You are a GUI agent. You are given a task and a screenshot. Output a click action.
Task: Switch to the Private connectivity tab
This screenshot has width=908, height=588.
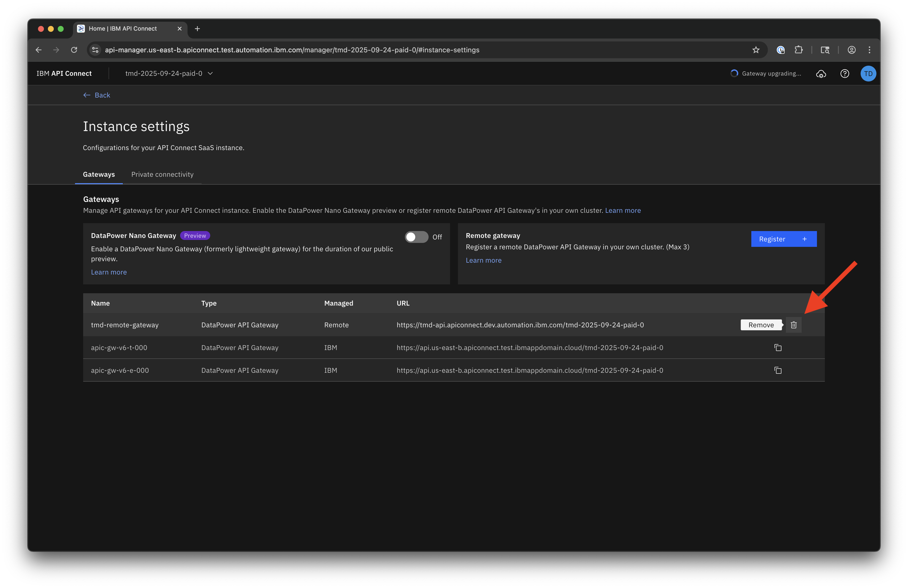(162, 174)
